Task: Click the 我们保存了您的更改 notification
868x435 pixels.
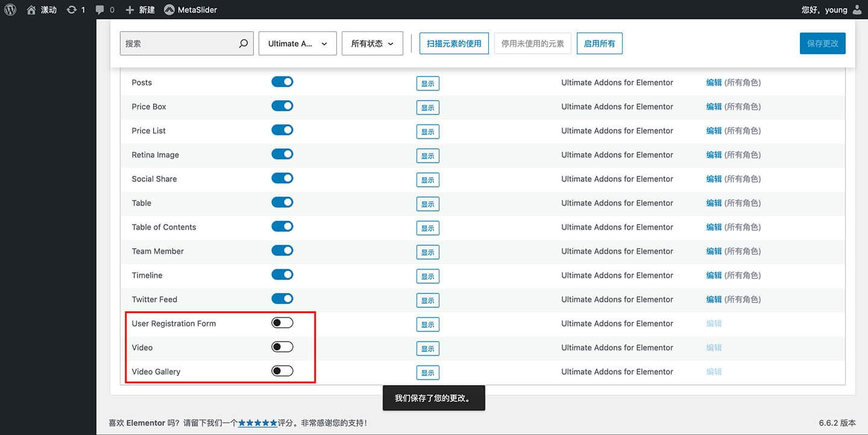Action: (433, 398)
